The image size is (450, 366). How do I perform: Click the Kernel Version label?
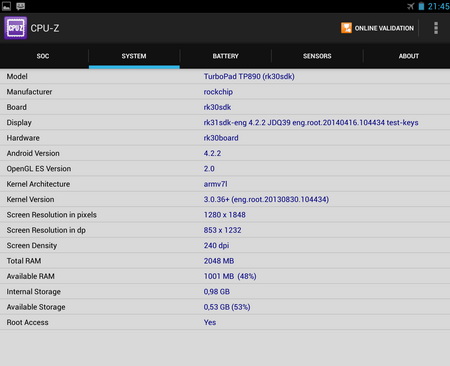coord(30,199)
